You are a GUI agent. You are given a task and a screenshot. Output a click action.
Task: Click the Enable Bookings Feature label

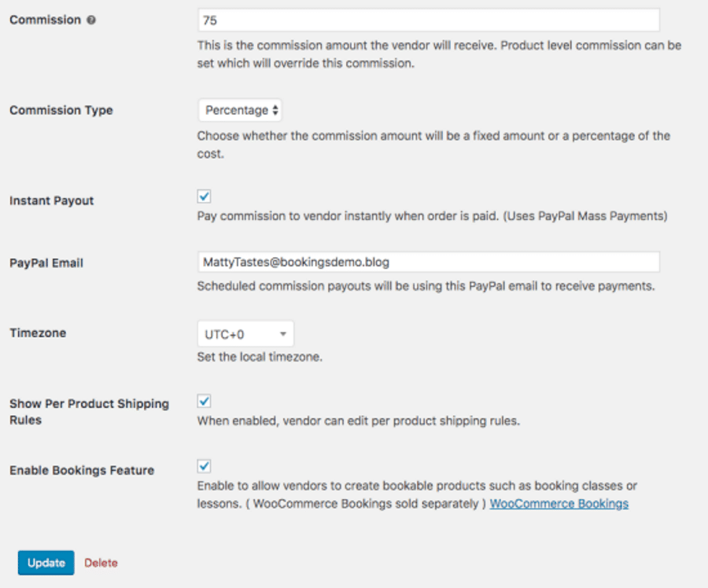[x=82, y=471]
